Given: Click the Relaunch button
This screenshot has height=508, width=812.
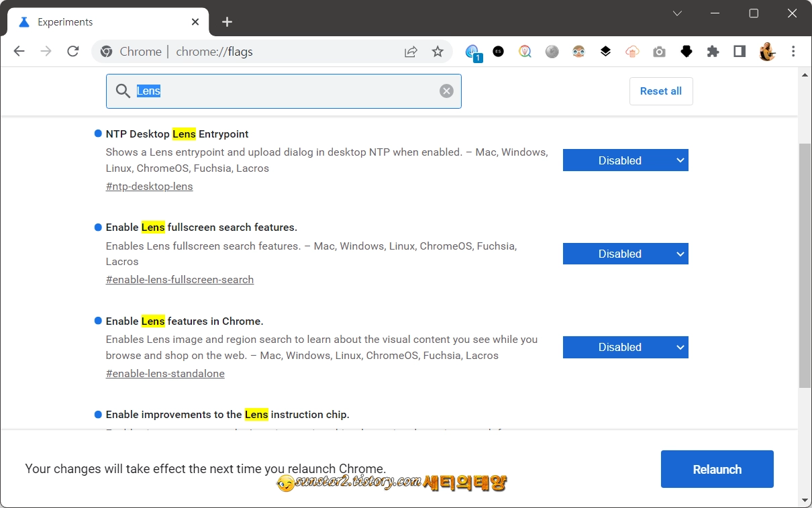Looking at the screenshot, I should tap(717, 469).
